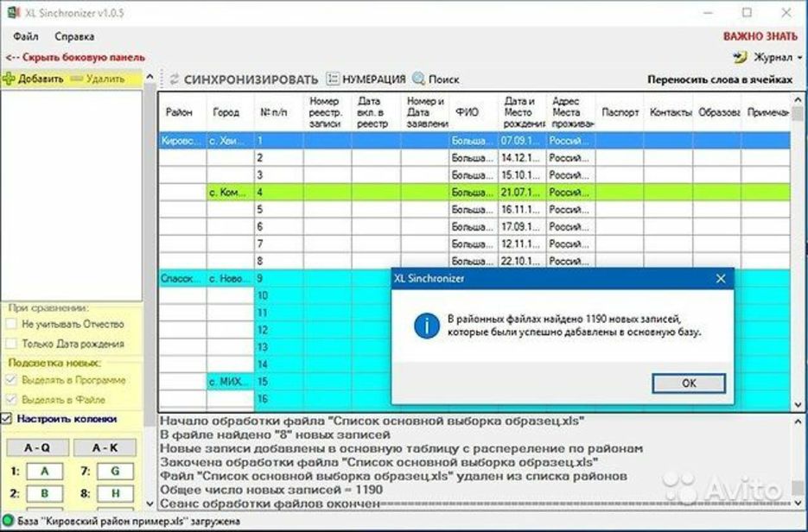Toggle 'Выделять в Файле' checkbox
The width and height of the screenshot is (808, 532).
11,400
